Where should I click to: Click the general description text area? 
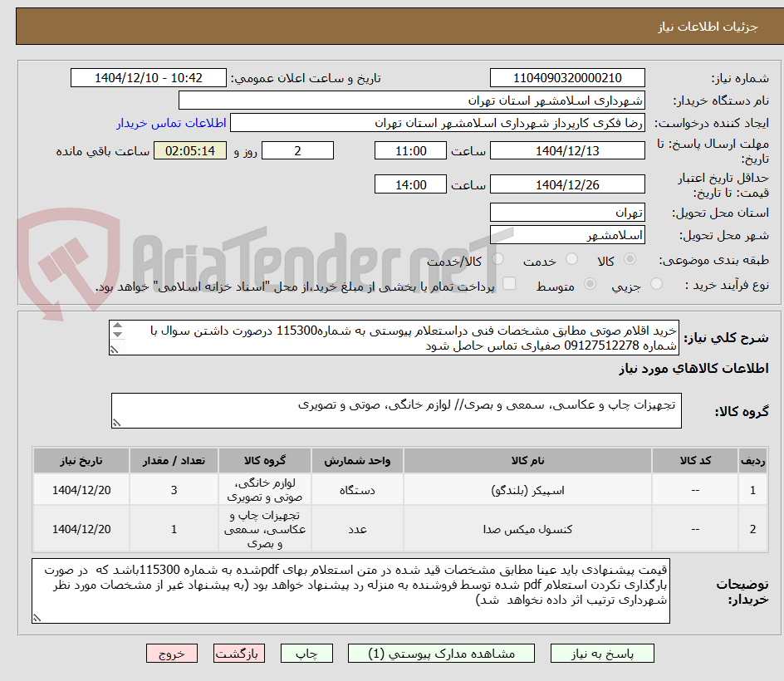click(394, 338)
